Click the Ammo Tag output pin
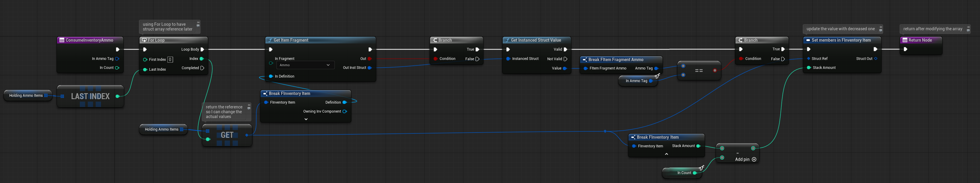980x183 pixels. coord(656,69)
